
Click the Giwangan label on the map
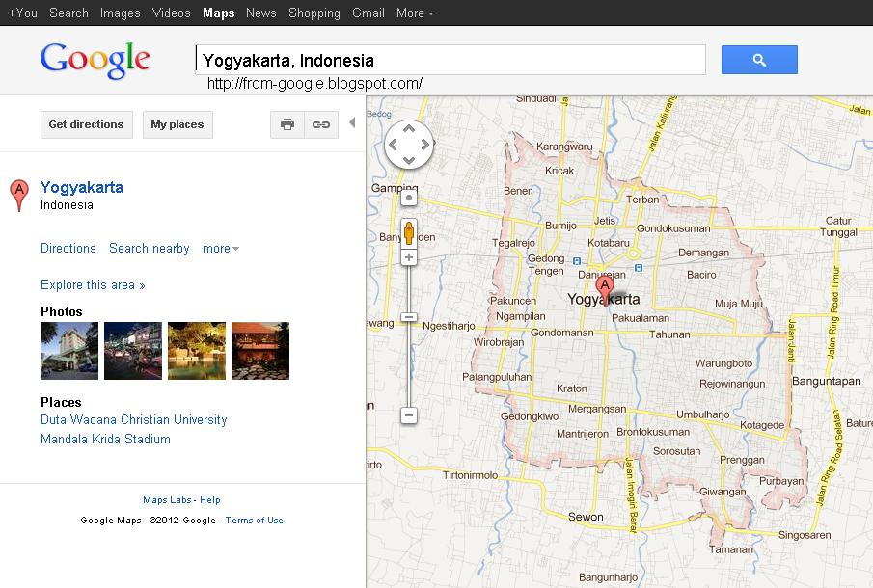click(723, 492)
